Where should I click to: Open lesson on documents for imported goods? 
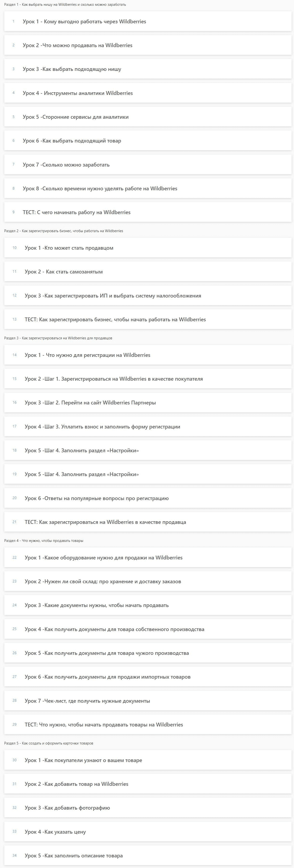tap(107, 677)
